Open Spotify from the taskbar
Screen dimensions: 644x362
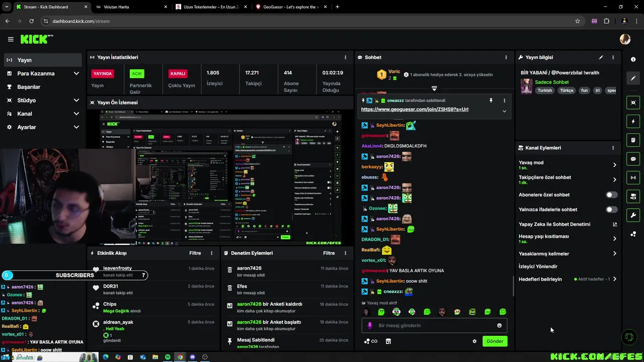click(168, 357)
